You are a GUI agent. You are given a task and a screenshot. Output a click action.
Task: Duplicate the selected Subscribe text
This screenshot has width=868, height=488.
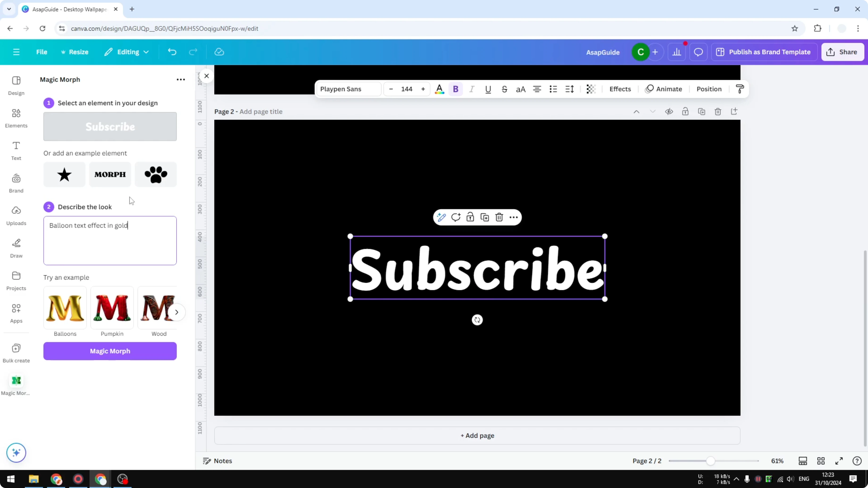pyautogui.click(x=485, y=217)
